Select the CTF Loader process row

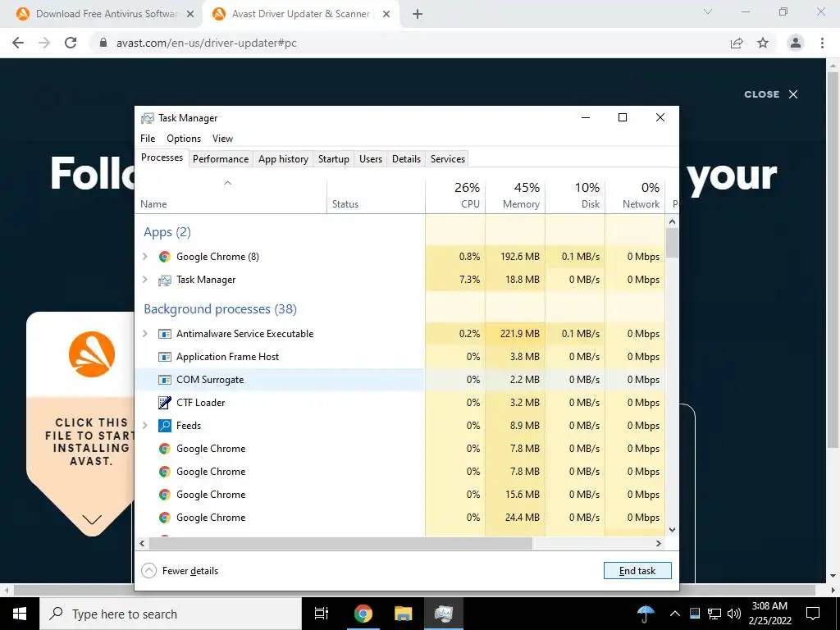click(399, 403)
